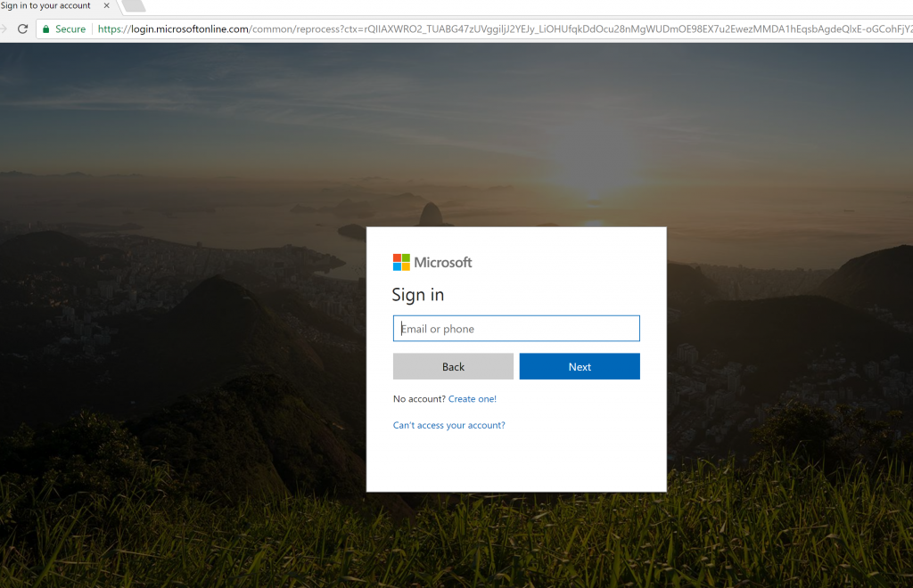Screen dimensions: 913x588
Task: Click the Email or phone input field
Action: pos(516,328)
